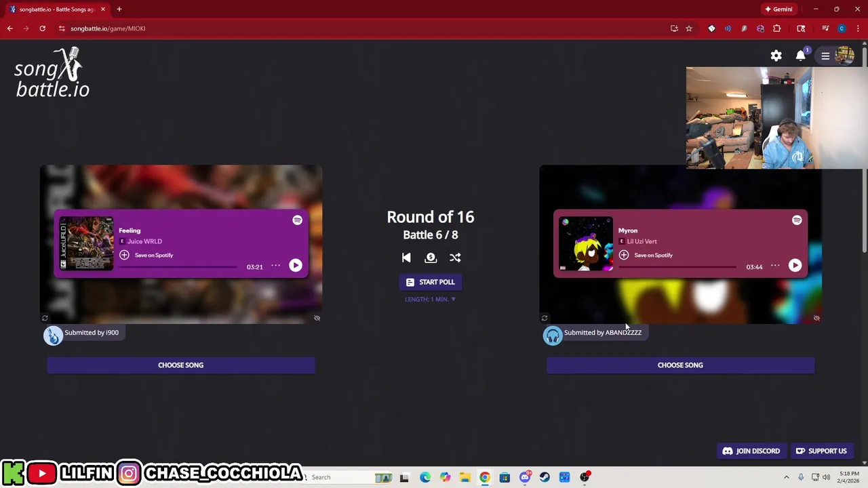Image resolution: width=868 pixels, height=488 pixels.
Task: Install app icon in address bar
Action: click(674, 28)
